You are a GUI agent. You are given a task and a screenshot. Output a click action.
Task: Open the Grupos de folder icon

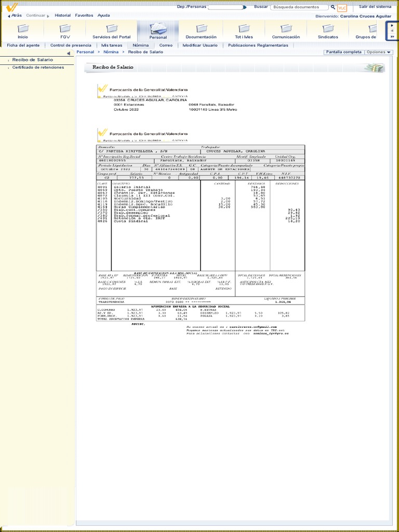pos(373,29)
